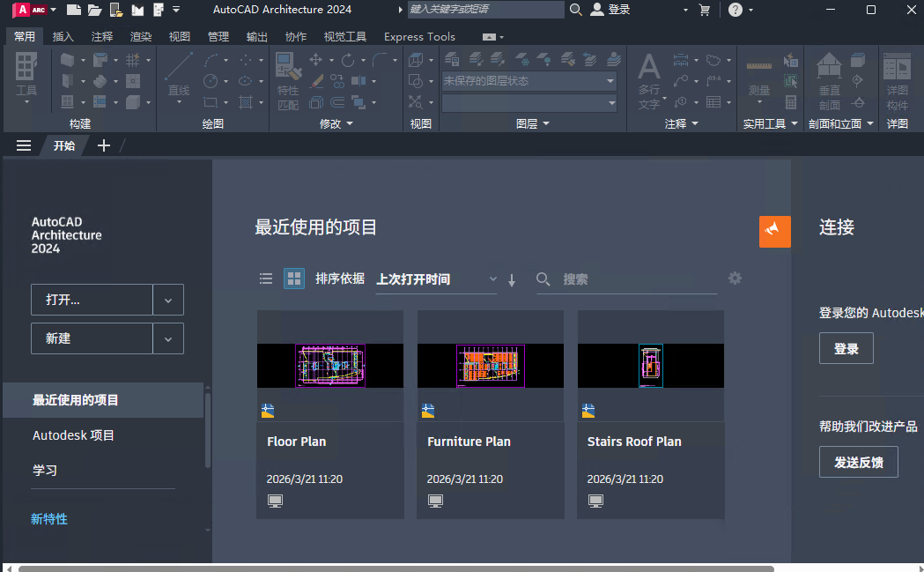Open the dropdown arrow next to 打开 button

(168, 300)
